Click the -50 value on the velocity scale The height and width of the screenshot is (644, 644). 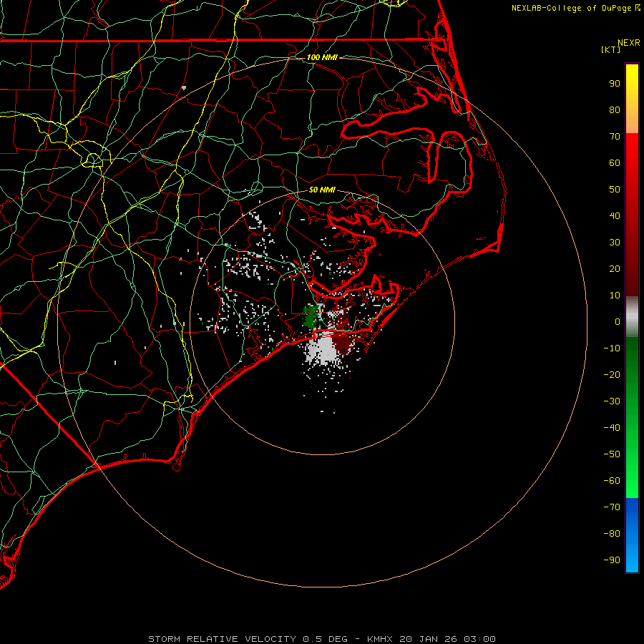pyautogui.click(x=612, y=454)
